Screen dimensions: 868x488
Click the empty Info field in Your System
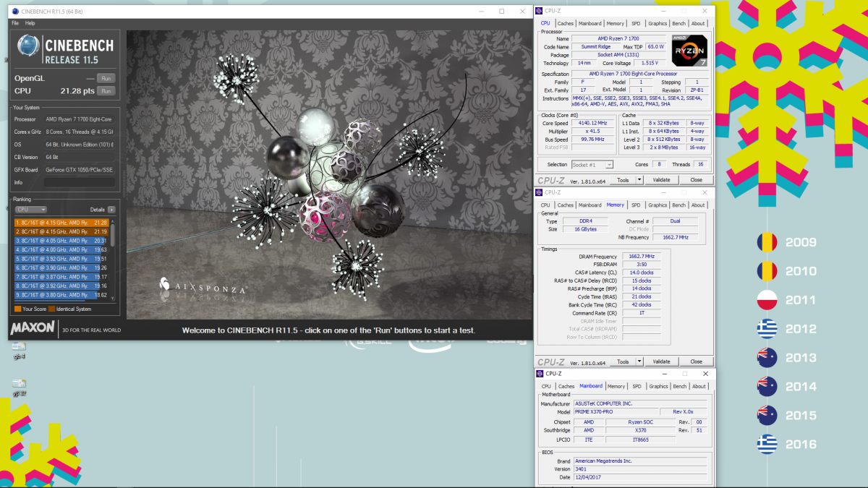pyautogui.click(x=80, y=182)
